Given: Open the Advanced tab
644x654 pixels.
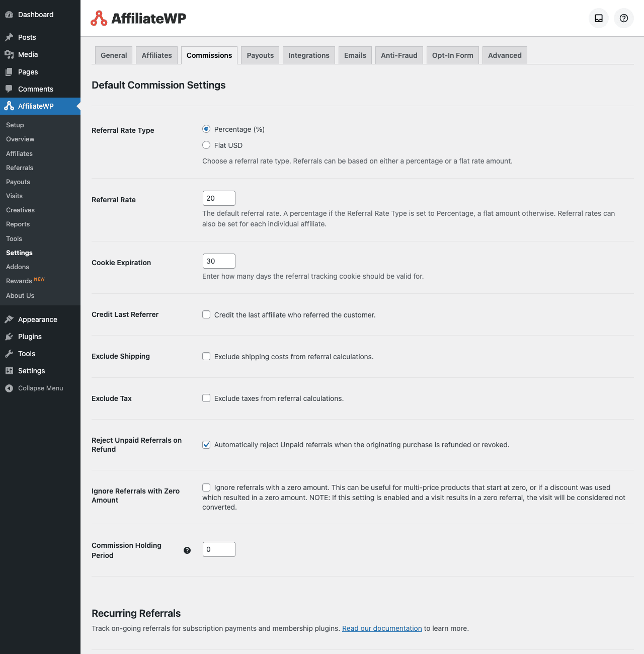Looking at the screenshot, I should [x=505, y=55].
